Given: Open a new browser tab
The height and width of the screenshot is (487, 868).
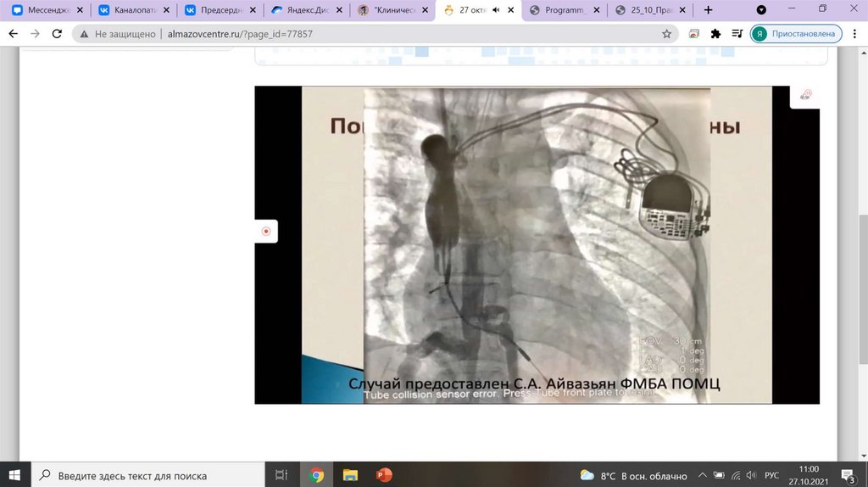Looking at the screenshot, I should click(709, 10).
